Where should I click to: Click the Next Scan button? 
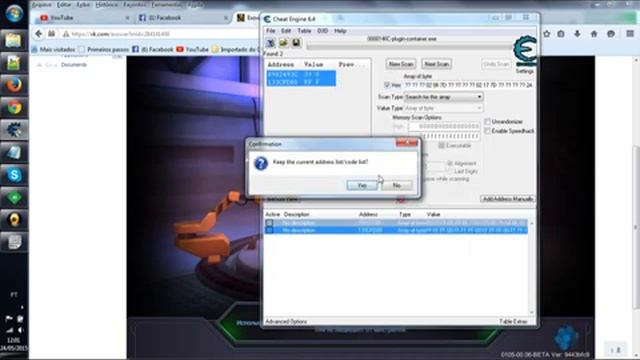tap(436, 64)
